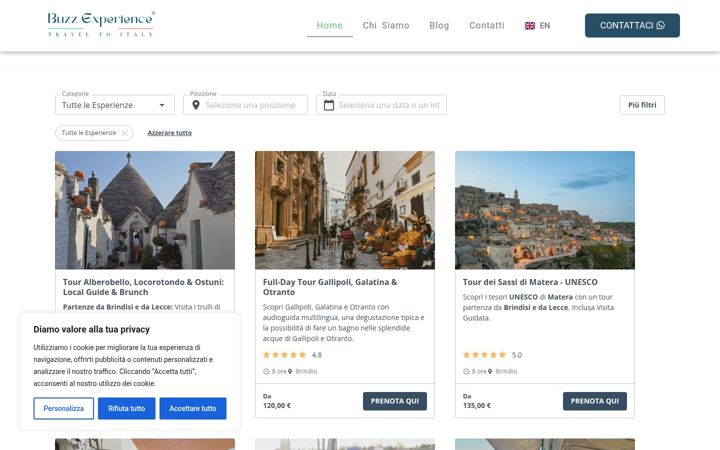Click the Partenze da Brindisi e da Lecce text

pos(118,307)
